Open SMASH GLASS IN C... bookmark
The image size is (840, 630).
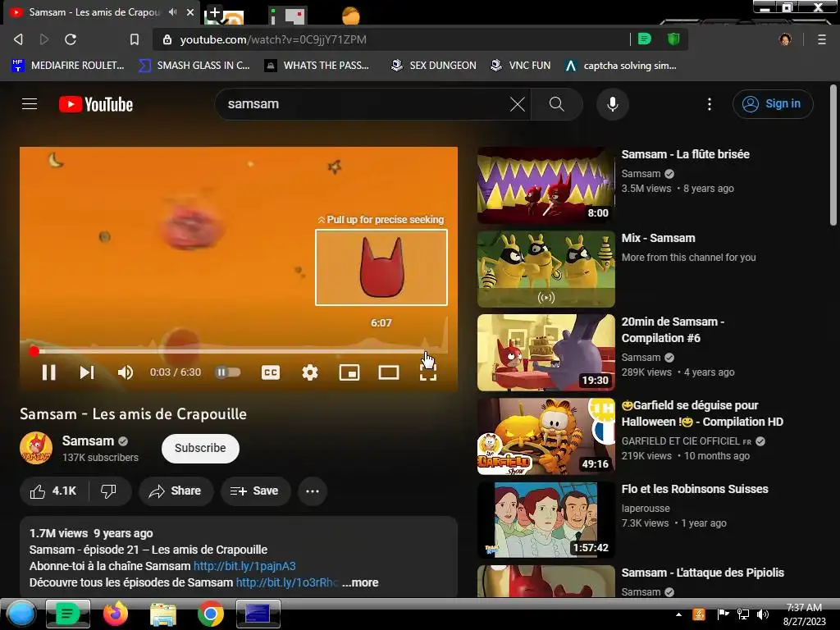[x=194, y=66]
